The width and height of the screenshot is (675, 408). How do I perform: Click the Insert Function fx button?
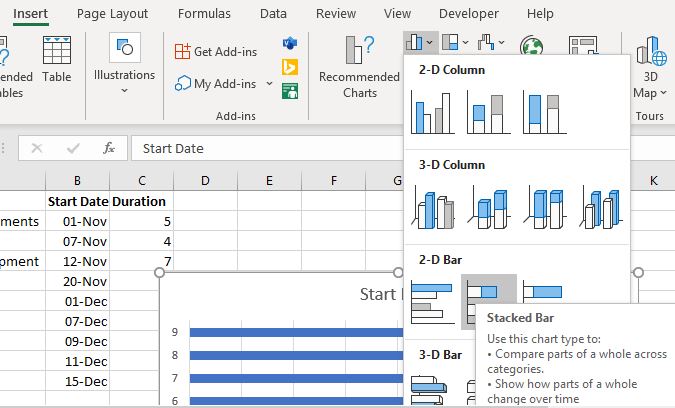(x=109, y=148)
